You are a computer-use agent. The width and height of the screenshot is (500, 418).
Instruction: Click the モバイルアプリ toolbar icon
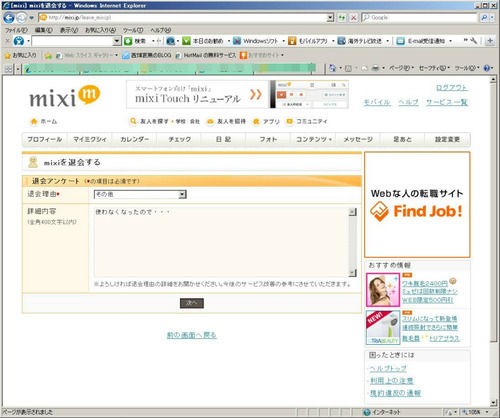(292, 41)
